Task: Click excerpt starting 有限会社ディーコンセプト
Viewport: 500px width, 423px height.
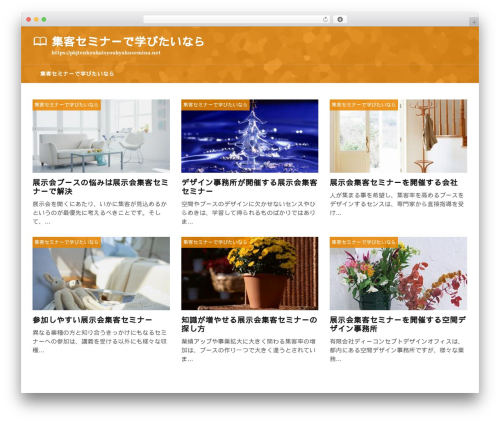Action: (397, 350)
